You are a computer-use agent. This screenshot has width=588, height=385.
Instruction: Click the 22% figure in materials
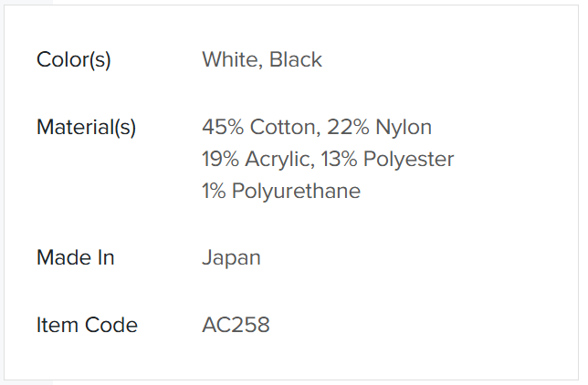point(348,127)
